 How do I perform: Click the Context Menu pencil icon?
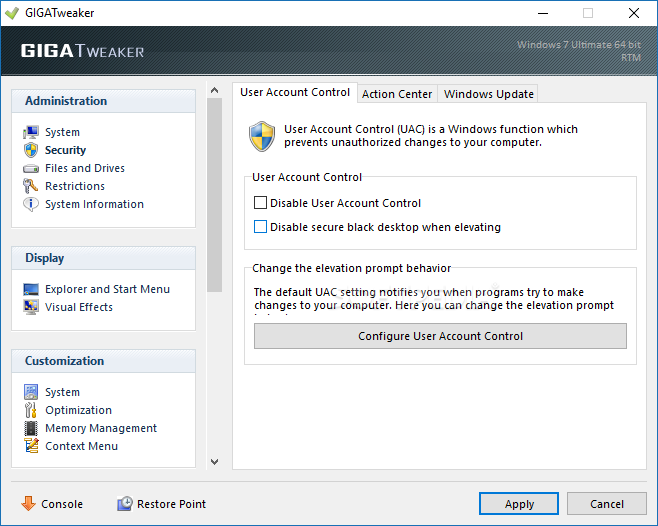[31, 446]
